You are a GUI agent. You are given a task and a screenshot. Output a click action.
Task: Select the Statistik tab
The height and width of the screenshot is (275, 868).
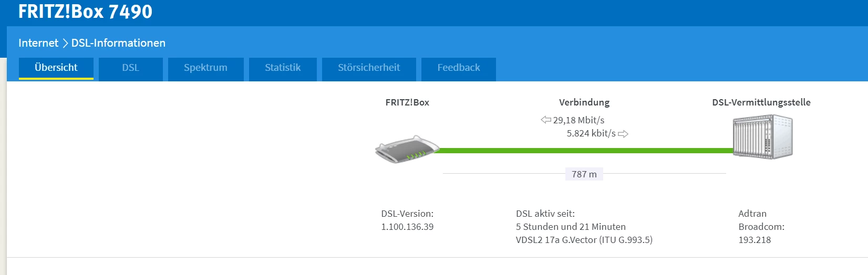[x=283, y=68]
